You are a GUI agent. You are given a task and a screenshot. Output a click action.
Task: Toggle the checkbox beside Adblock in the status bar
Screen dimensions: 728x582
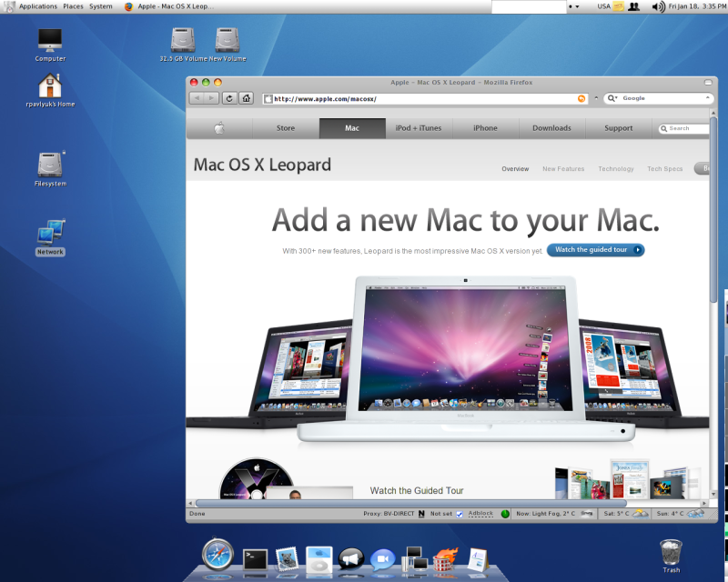pos(460,514)
